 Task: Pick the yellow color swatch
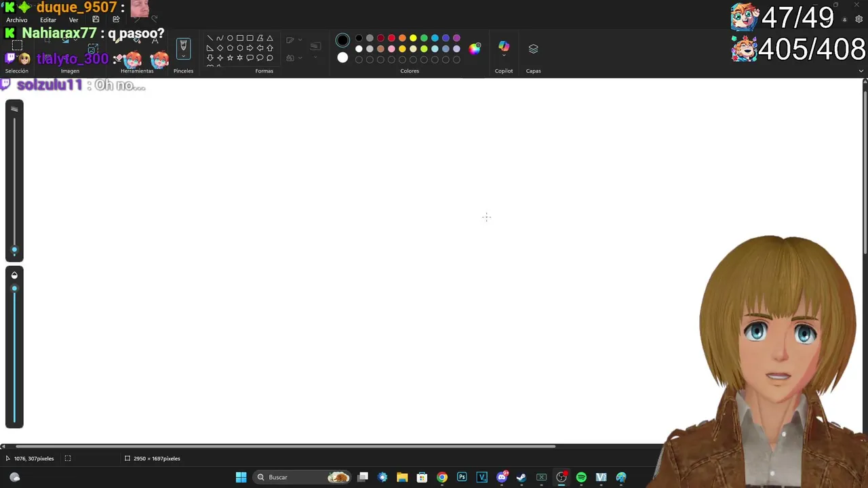tap(413, 38)
